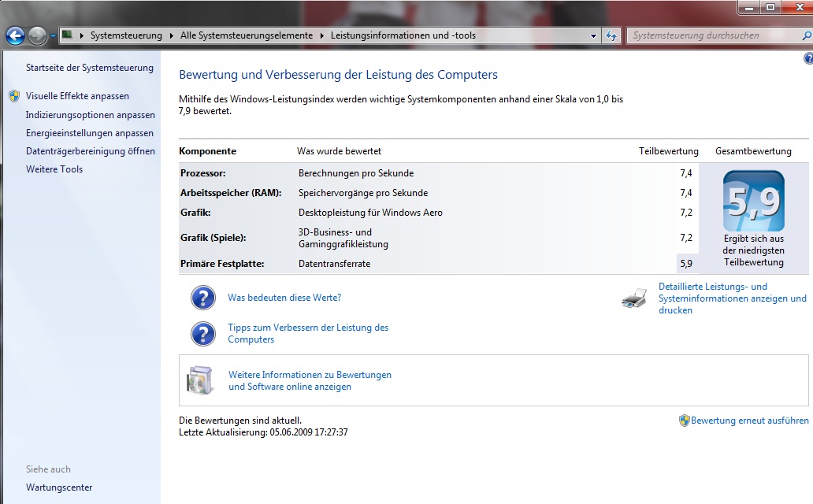Click Bewertung erneut ausführen
Viewport: 813px width, 504px height.
750,421
